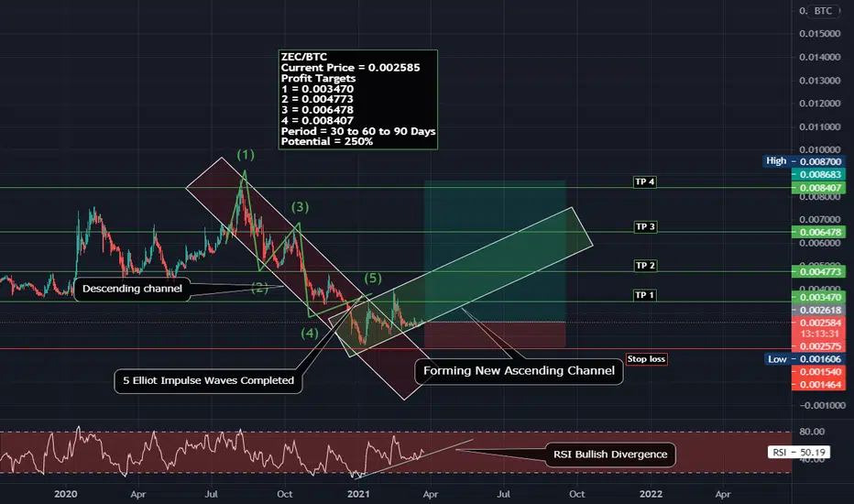Click the current price 0.002584 tag

click(x=818, y=323)
